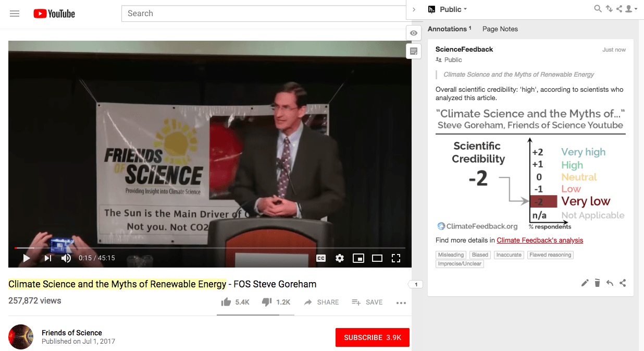Dislike the video with 1.2K dislikes

coord(276,302)
